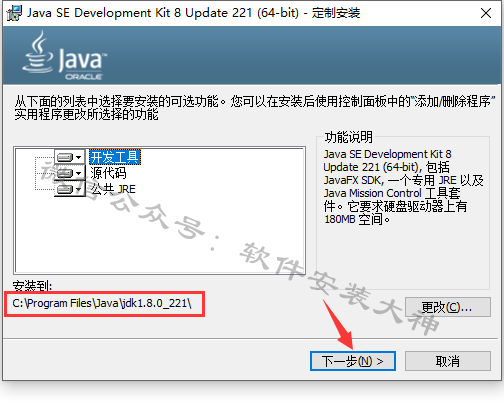Click the installer icon in title bar

(x=14, y=13)
